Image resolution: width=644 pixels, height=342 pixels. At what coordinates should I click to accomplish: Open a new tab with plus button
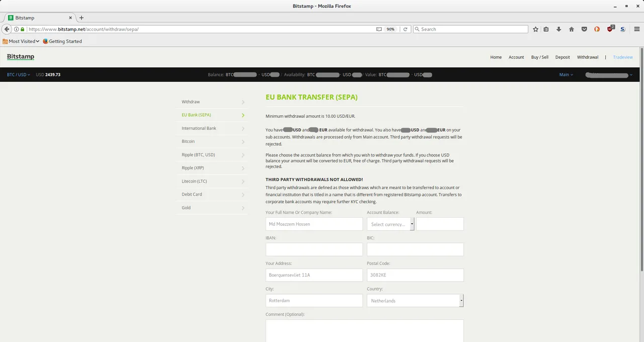tap(82, 18)
